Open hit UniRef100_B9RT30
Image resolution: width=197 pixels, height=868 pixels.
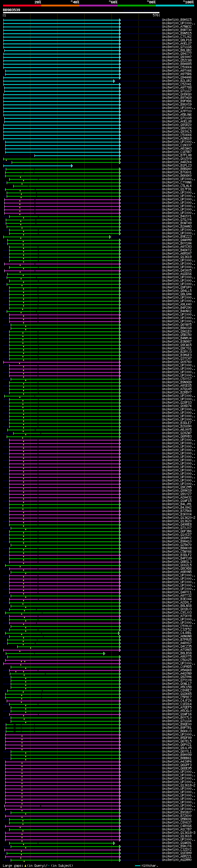click(177, 30)
